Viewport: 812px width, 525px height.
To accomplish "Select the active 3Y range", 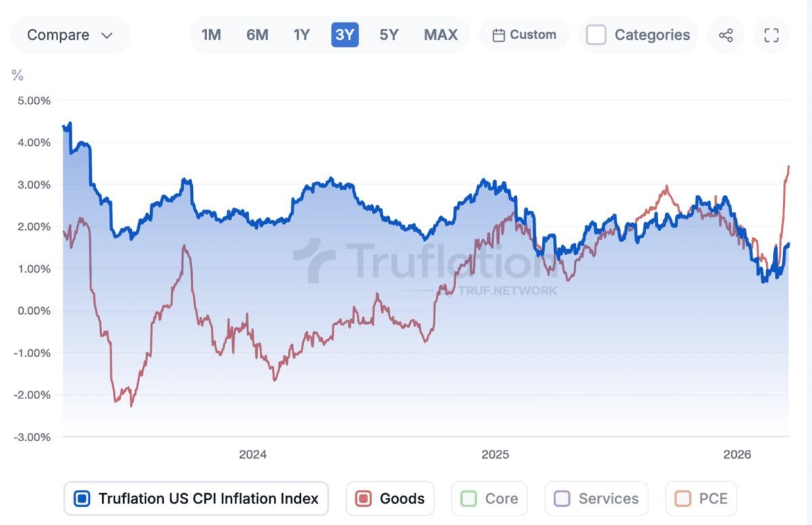I will click(344, 35).
